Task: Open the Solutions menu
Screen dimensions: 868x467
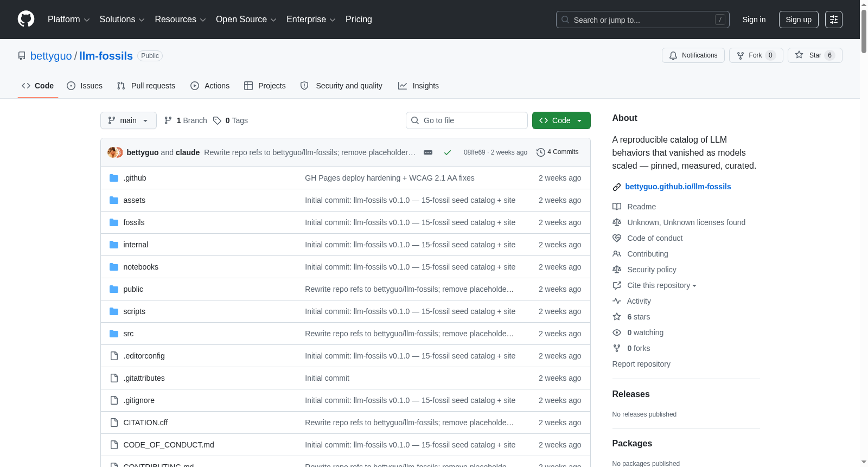Action: tap(122, 20)
